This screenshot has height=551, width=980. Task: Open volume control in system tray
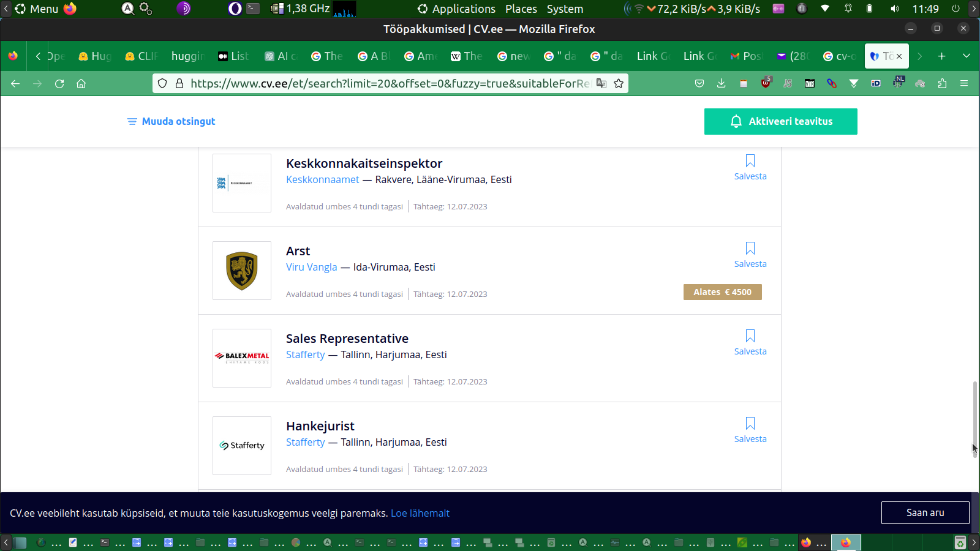pos(895,9)
